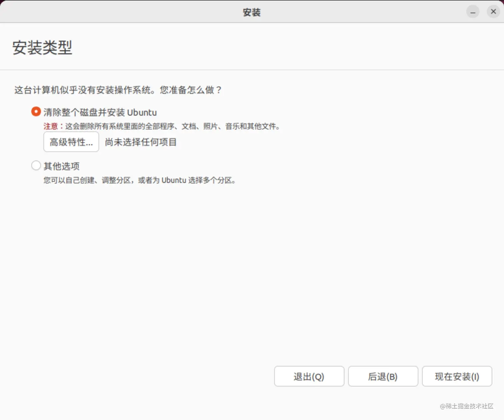This screenshot has width=504, height=420.
Task: Click the "尚未选择任何项目" status text
Action: click(141, 142)
